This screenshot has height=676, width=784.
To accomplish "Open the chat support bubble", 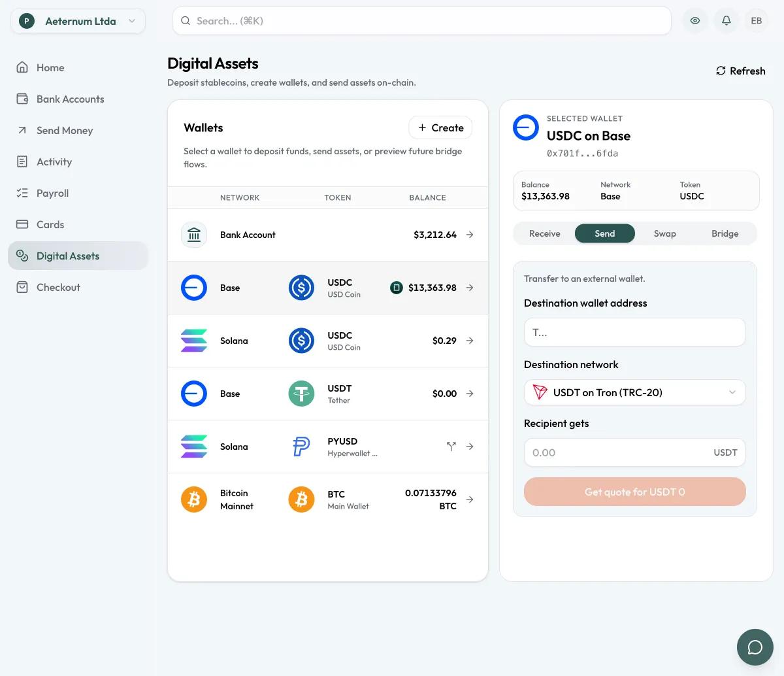I will tap(755, 647).
